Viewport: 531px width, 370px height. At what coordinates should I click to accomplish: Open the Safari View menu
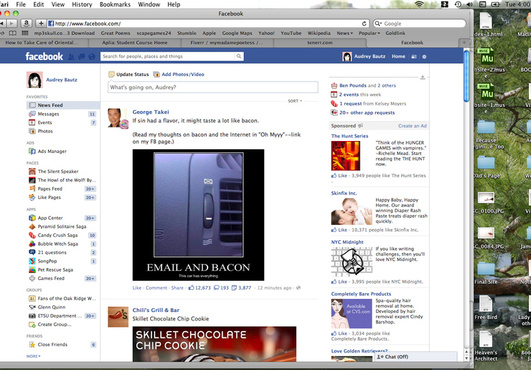pyautogui.click(x=58, y=4)
